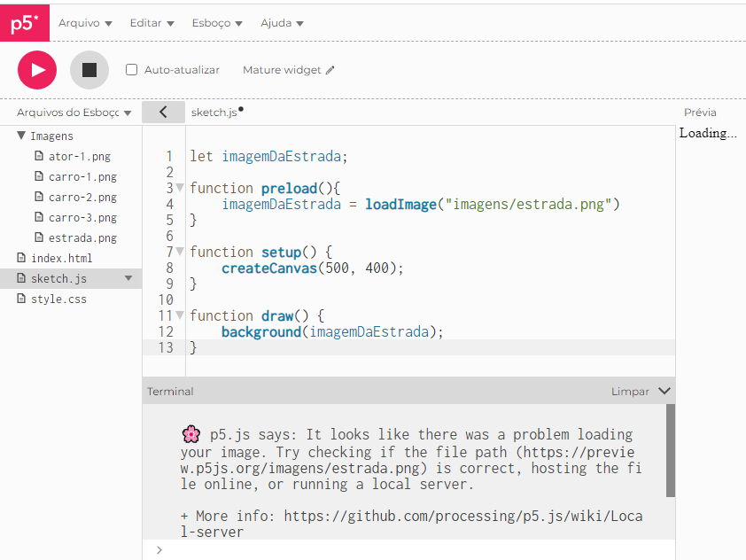Click the file icon beside style.css

point(21,299)
